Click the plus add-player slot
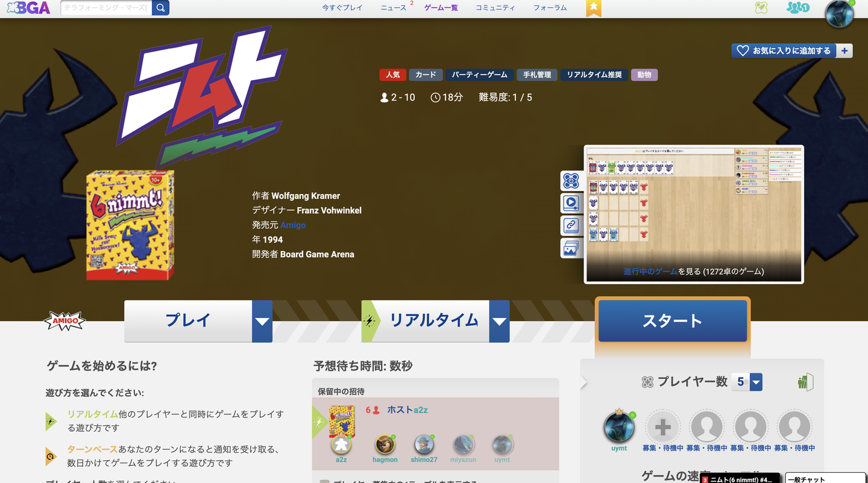Viewport: 868px width, 483px height. 662,427
